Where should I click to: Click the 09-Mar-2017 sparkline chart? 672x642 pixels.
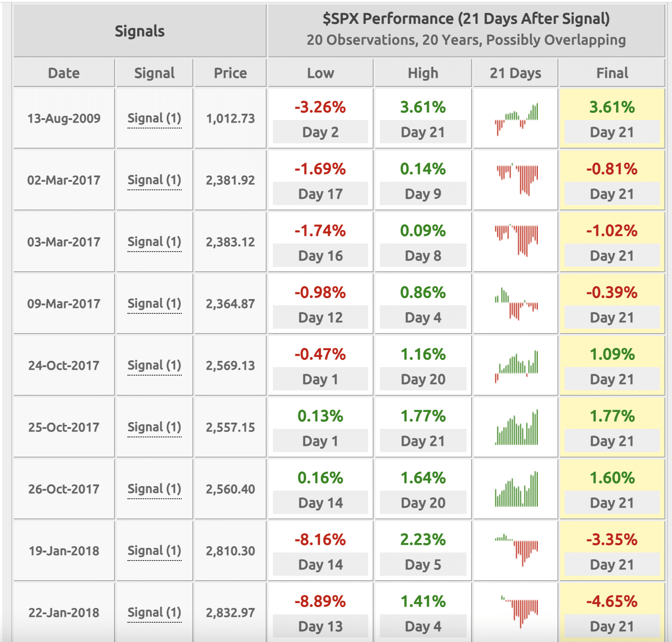pyautogui.click(x=516, y=304)
